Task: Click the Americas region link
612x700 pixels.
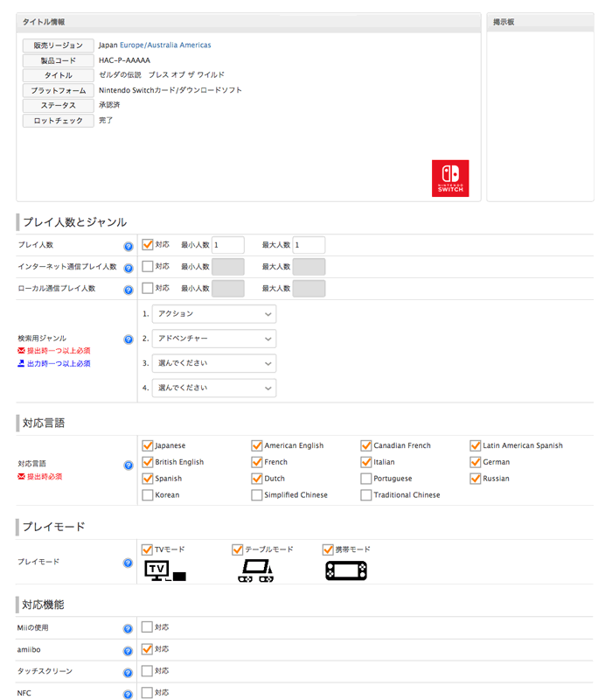Action: pyautogui.click(x=195, y=45)
